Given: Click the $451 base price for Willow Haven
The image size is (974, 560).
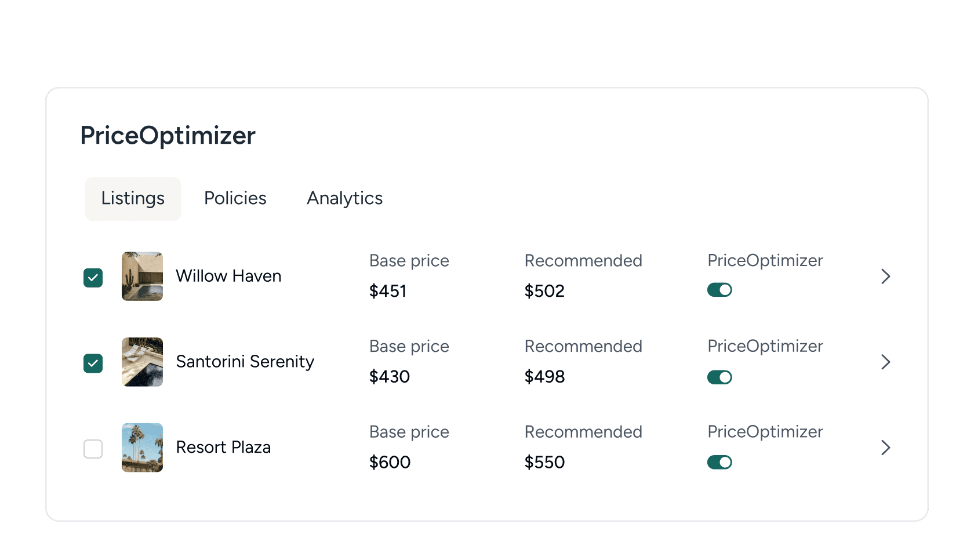Looking at the screenshot, I should point(388,291).
